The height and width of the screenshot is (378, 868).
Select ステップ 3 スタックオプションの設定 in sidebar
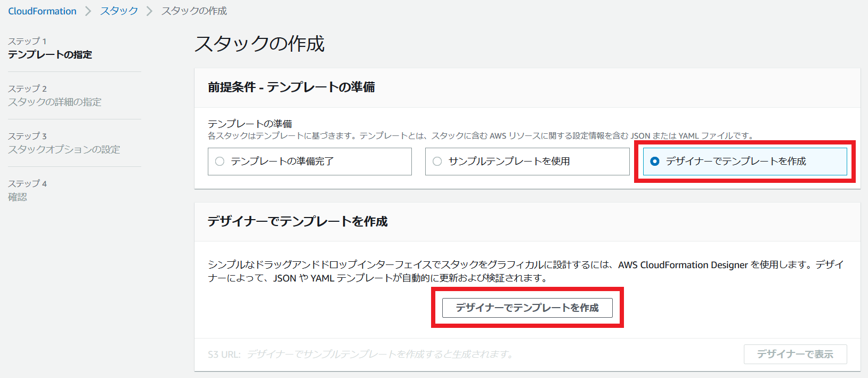(x=64, y=143)
